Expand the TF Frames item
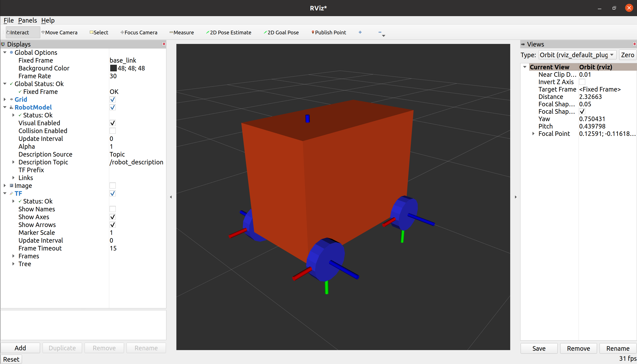The width and height of the screenshot is (637, 364). pos(13,256)
